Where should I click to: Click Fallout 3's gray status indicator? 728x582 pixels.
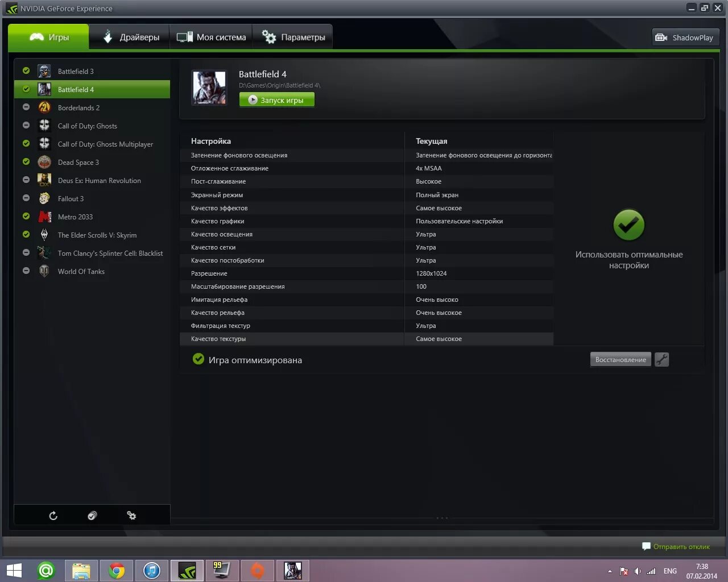[26, 198]
